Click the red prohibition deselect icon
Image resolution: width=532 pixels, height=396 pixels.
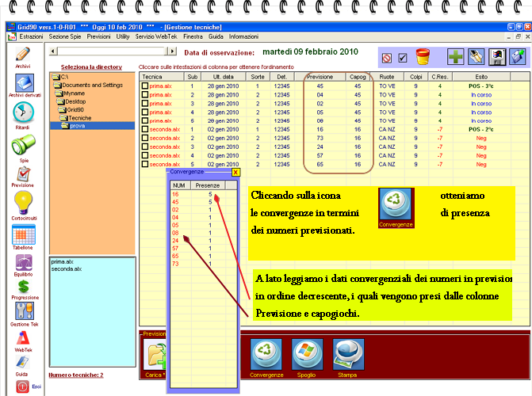[387, 58]
